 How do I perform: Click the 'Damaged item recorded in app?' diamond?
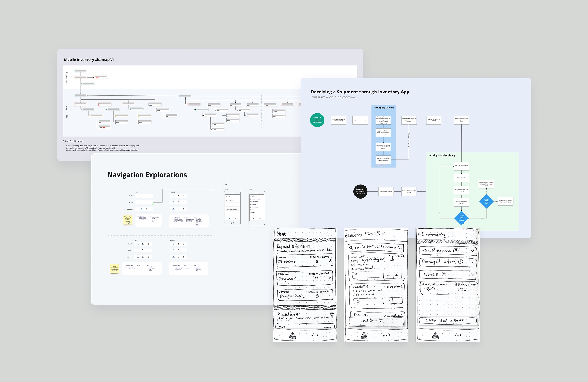tap(487, 201)
